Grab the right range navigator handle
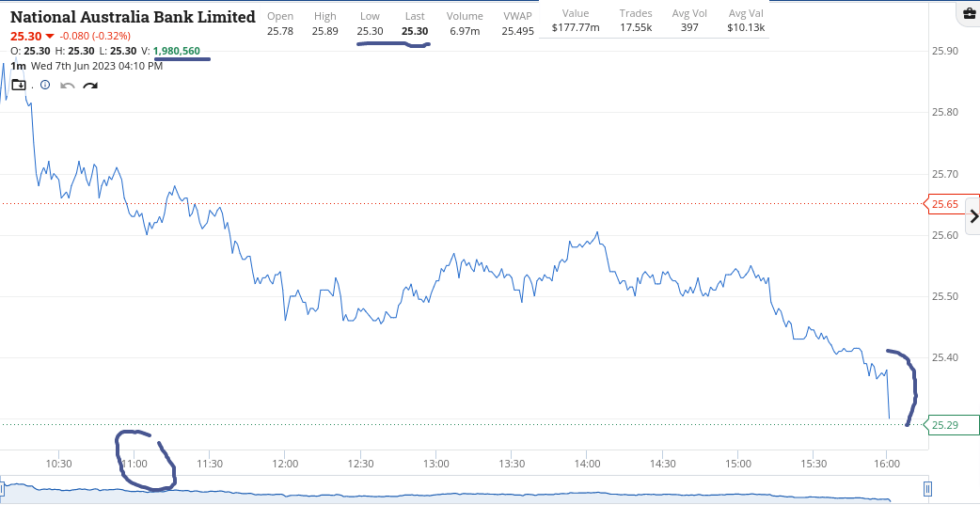980x505 pixels. [x=927, y=488]
